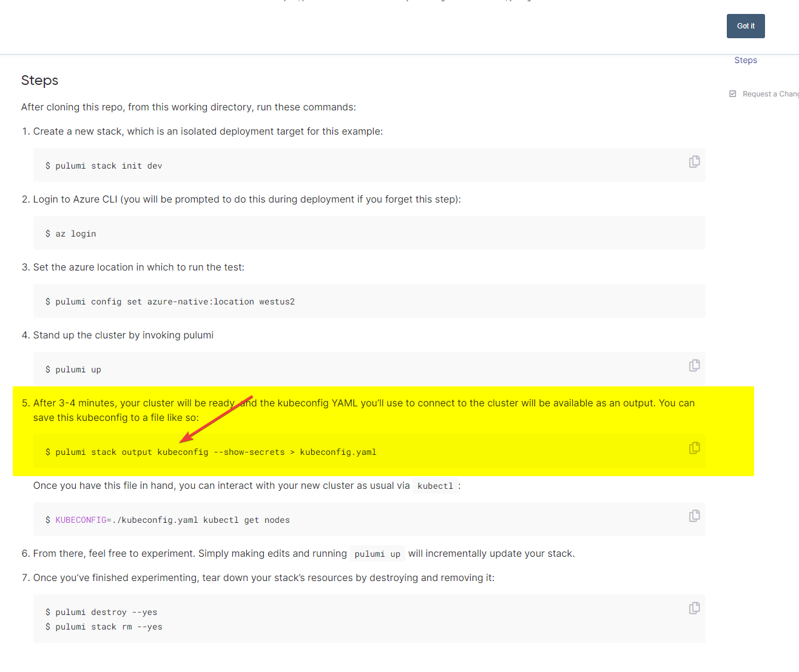Copy the "pulumi stack init dev" command
Screen dimensions: 799x672
coord(694,161)
